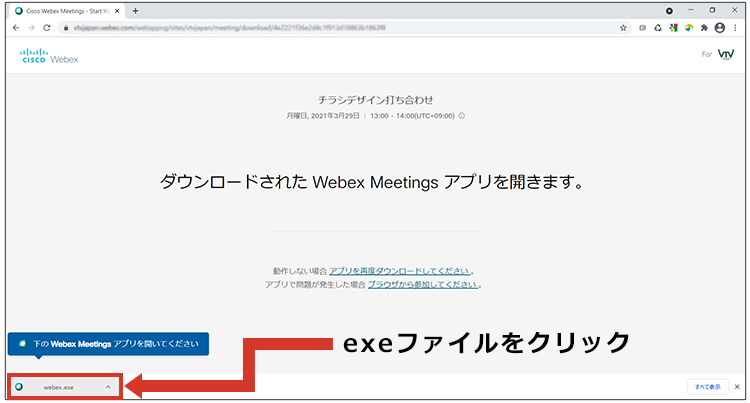This screenshot has height=403, width=750.
Task: Bookmark this page with the star icon
Action: 623,28
